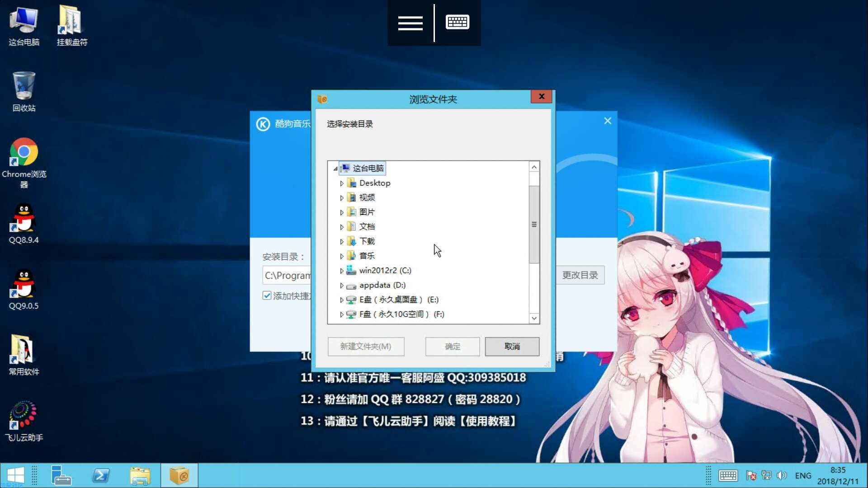This screenshot has width=868, height=488.
Task: Expand the 文档 folder node
Action: tap(342, 227)
